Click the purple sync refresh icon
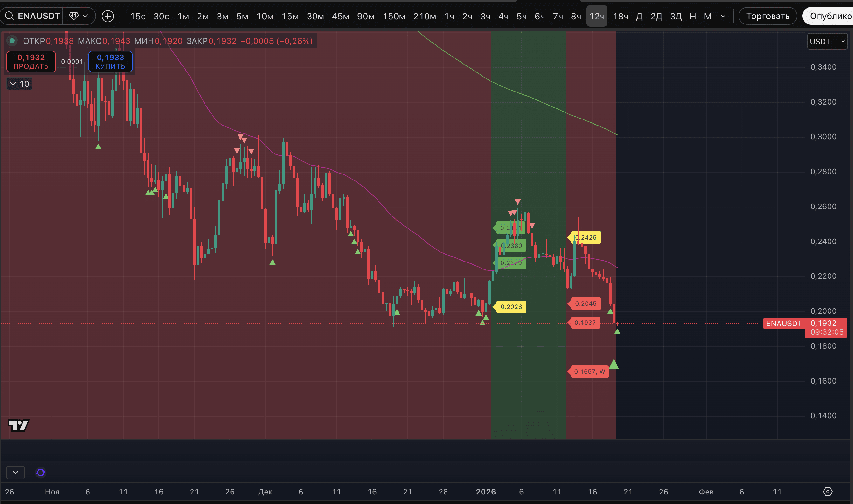Viewport: 853px width, 504px height. (41, 473)
